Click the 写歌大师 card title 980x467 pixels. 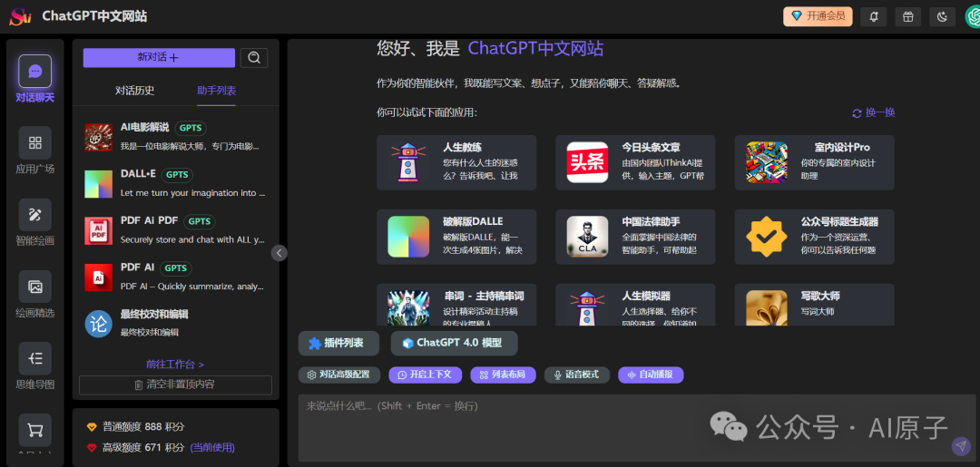coord(820,296)
